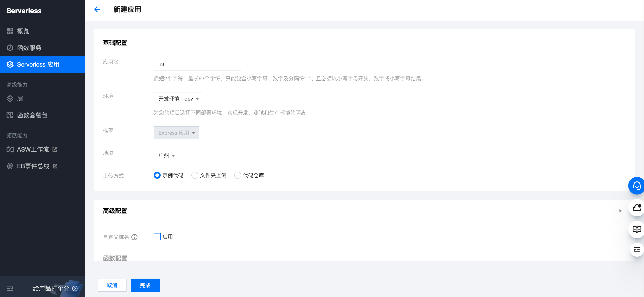Go to 函数服务 in the sidebar

coord(29,48)
